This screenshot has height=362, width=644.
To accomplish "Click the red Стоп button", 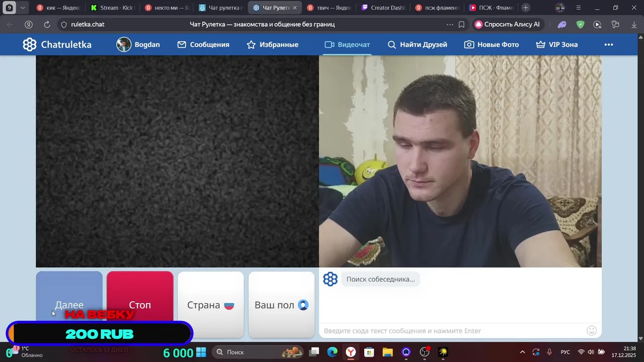I will 140,304.
